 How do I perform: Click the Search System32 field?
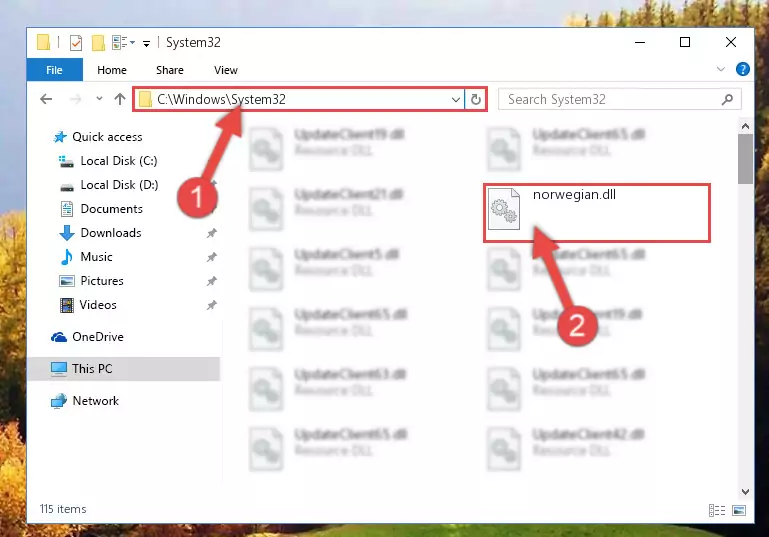click(x=619, y=100)
